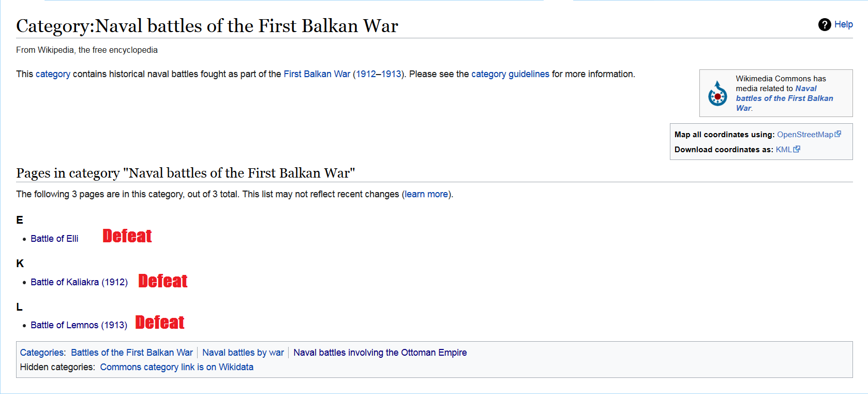Open the Battle of Elli page
The height and width of the screenshot is (394, 868).
(x=54, y=239)
